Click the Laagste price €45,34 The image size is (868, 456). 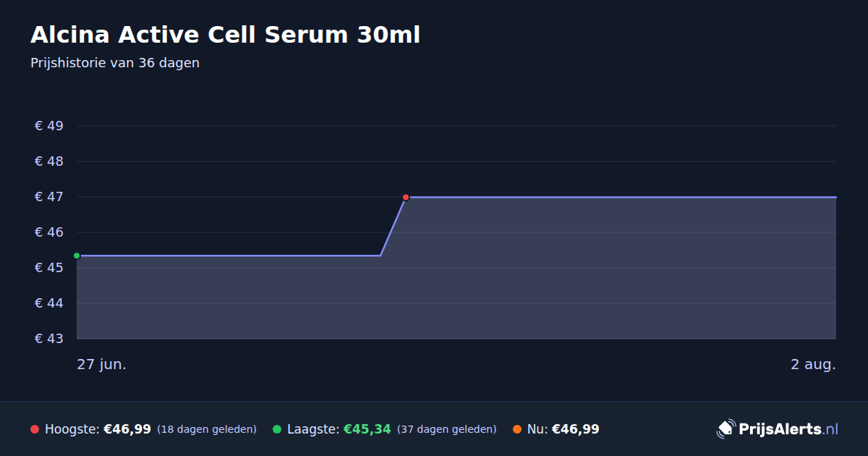(x=367, y=429)
